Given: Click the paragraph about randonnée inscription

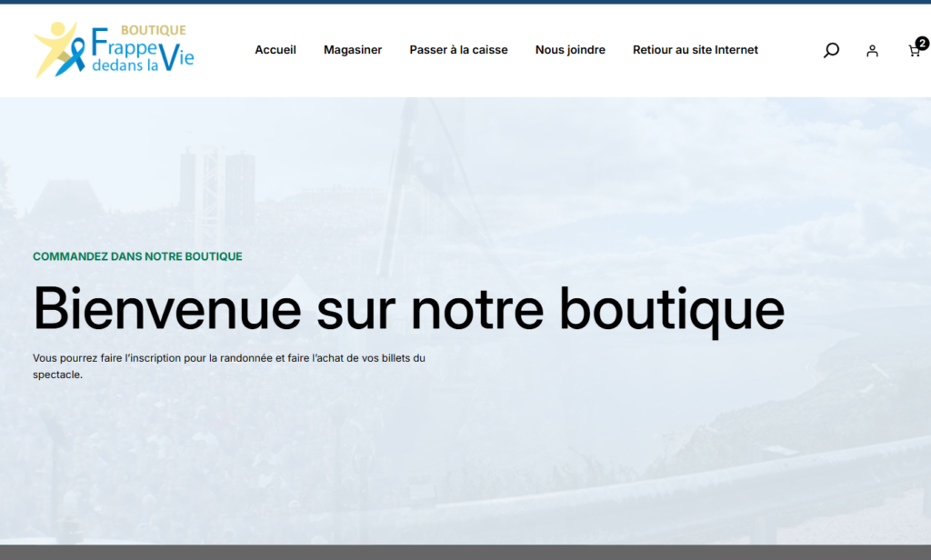Looking at the screenshot, I should point(228,365).
